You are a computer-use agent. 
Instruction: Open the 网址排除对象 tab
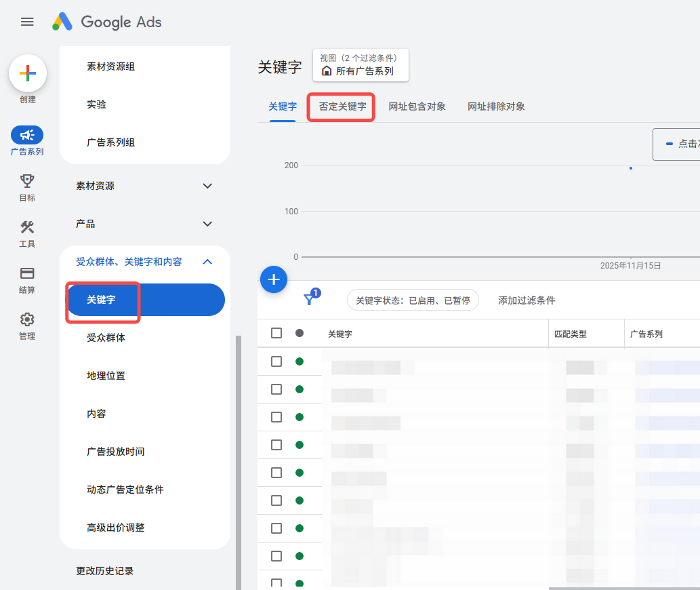(x=495, y=106)
